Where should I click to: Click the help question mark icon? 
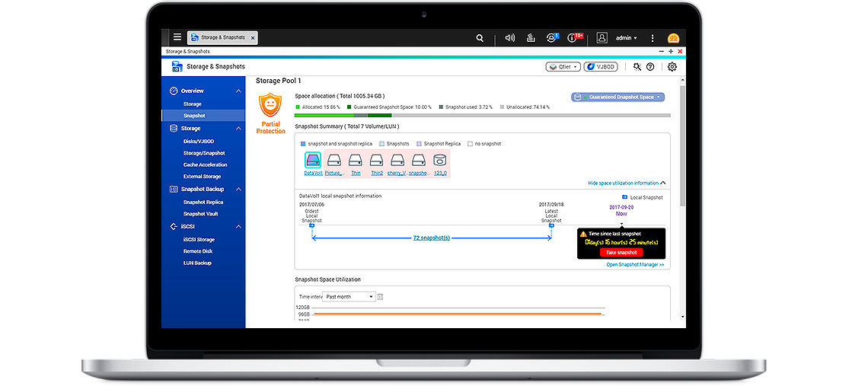pos(650,67)
